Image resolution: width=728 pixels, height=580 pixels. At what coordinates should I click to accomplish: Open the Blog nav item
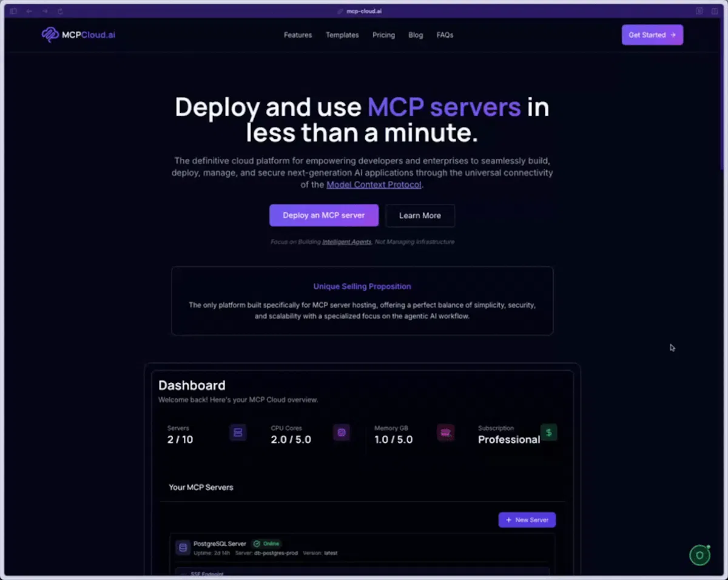(416, 35)
